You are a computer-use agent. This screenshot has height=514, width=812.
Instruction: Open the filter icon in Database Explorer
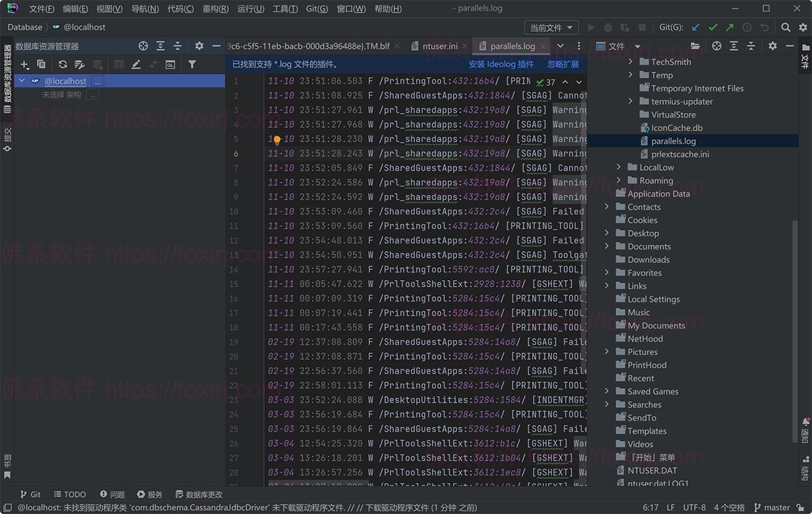click(191, 64)
